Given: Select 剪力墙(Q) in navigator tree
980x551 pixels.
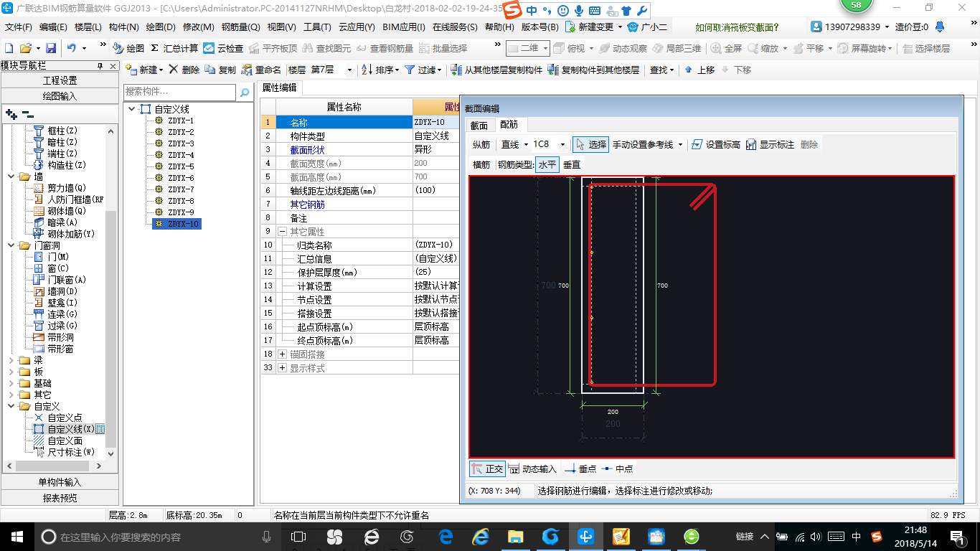Looking at the screenshot, I should pyautogui.click(x=67, y=188).
